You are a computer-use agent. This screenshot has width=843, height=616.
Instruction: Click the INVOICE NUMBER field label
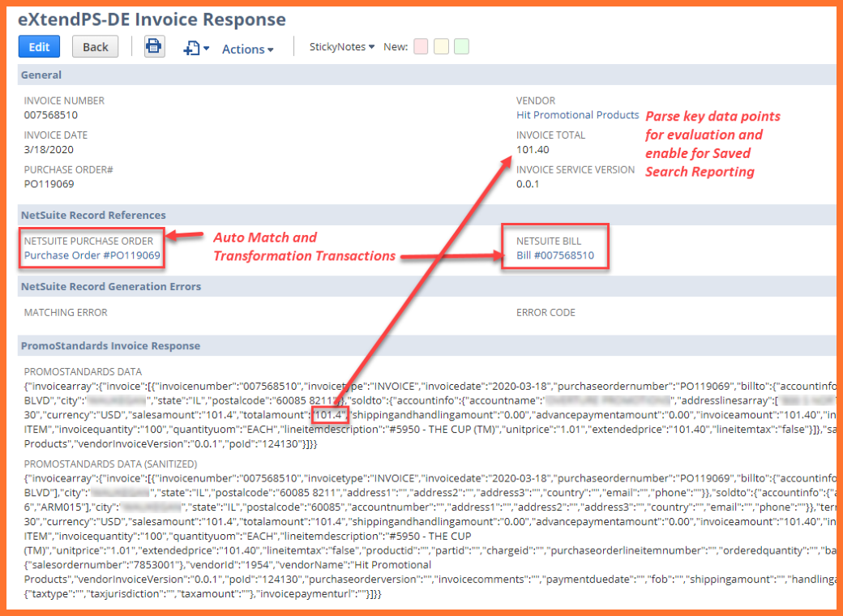(x=64, y=101)
